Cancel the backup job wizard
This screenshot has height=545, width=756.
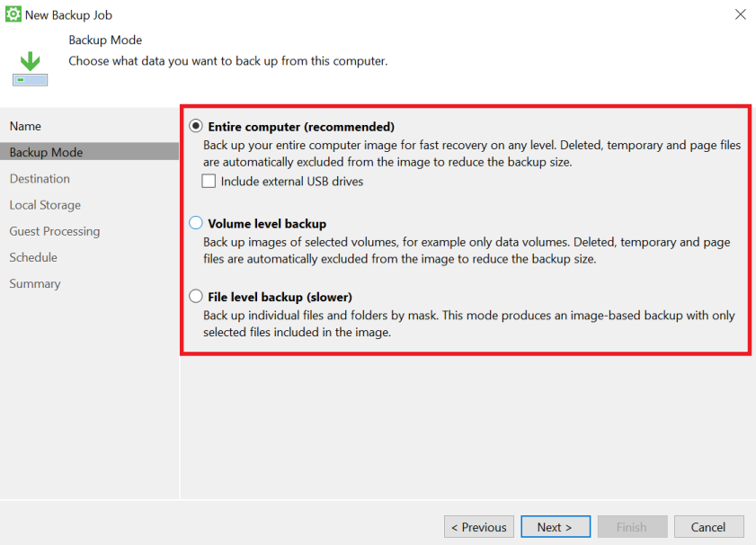tap(708, 527)
